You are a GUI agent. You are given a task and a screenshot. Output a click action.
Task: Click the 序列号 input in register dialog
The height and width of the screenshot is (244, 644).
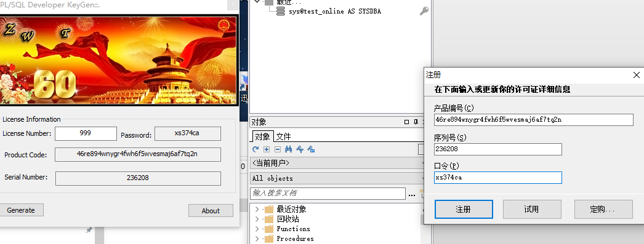[x=498, y=149]
